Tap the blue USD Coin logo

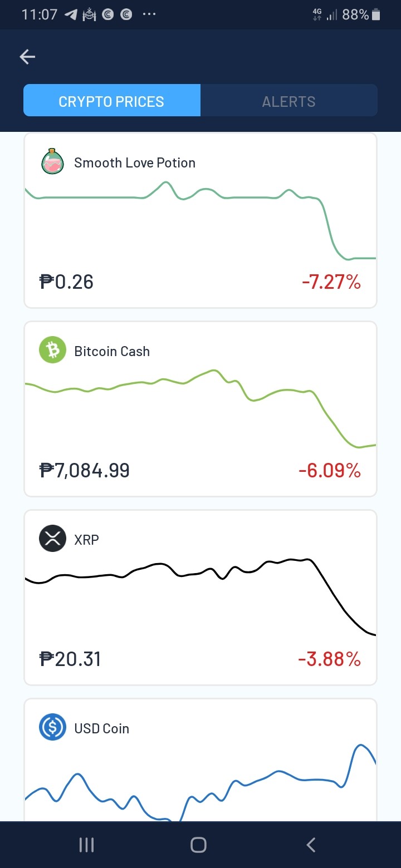click(x=53, y=727)
